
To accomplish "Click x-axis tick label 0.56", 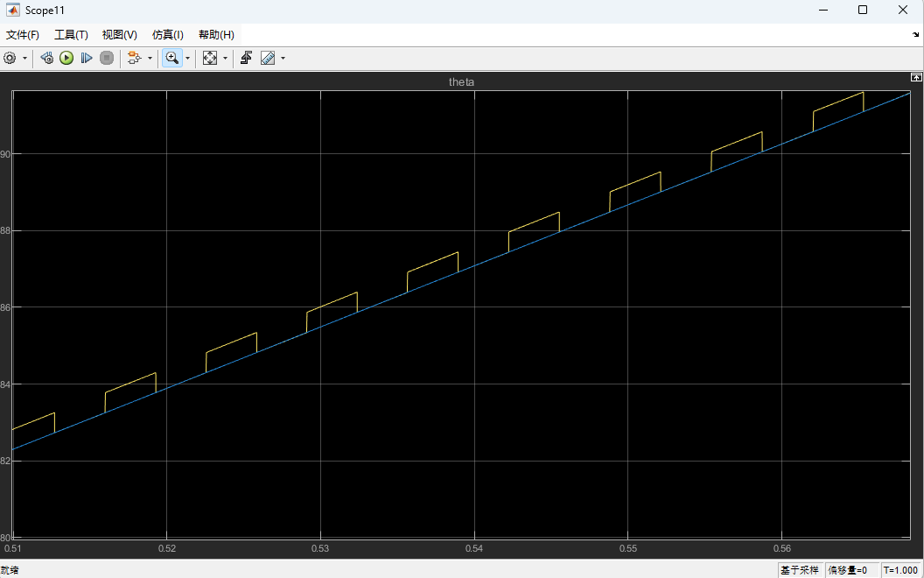I will pos(781,549).
